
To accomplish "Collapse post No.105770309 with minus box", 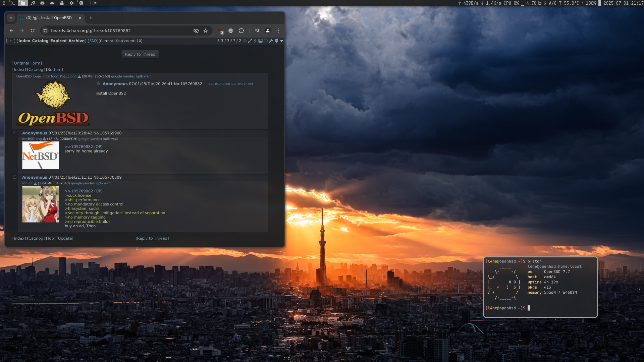I will (15, 177).
